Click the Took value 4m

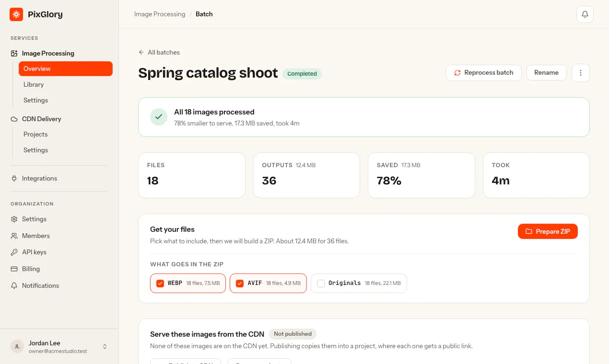pyautogui.click(x=501, y=181)
